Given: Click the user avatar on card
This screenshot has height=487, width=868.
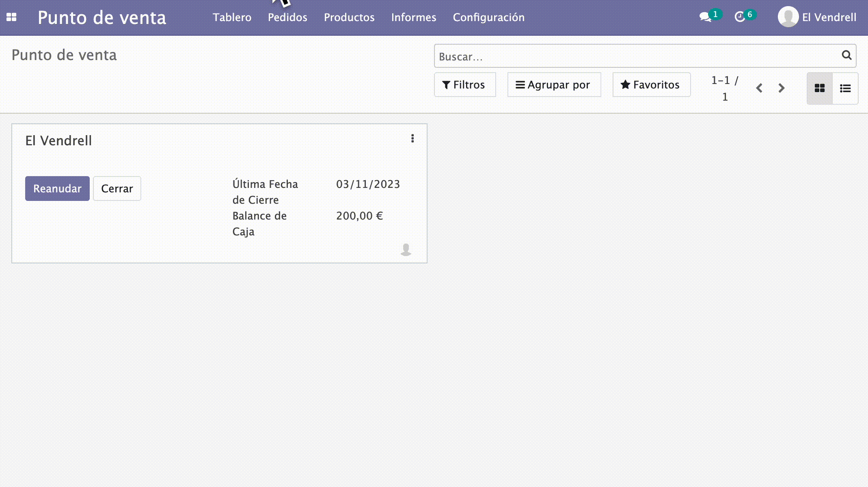Looking at the screenshot, I should (406, 250).
